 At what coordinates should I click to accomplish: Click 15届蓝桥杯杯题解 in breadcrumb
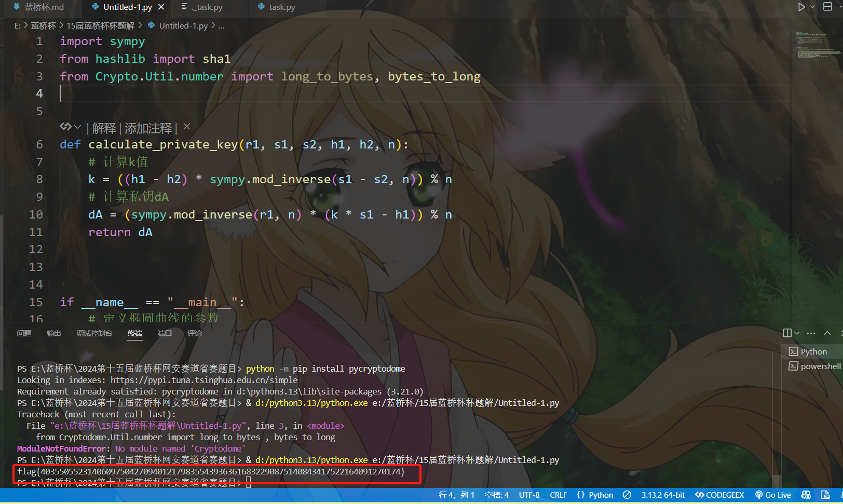101,25
